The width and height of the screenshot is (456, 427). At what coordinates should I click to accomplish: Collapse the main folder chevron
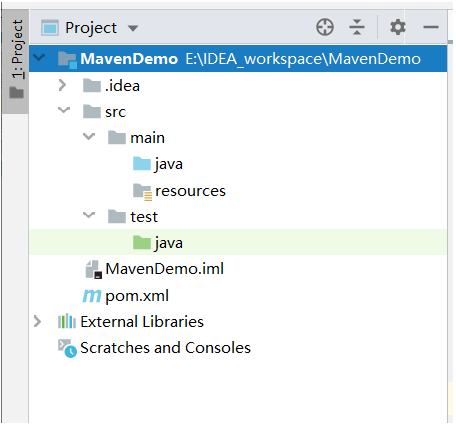[89, 136]
